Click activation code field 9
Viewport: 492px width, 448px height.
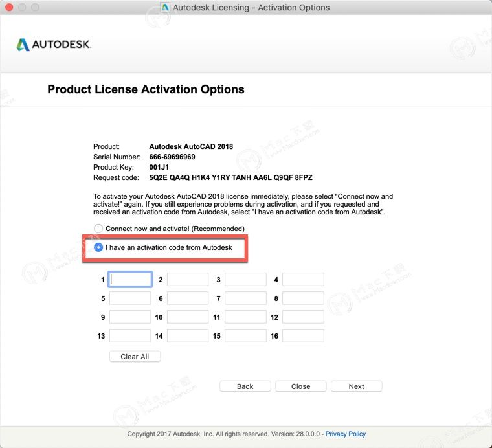click(130, 317)
